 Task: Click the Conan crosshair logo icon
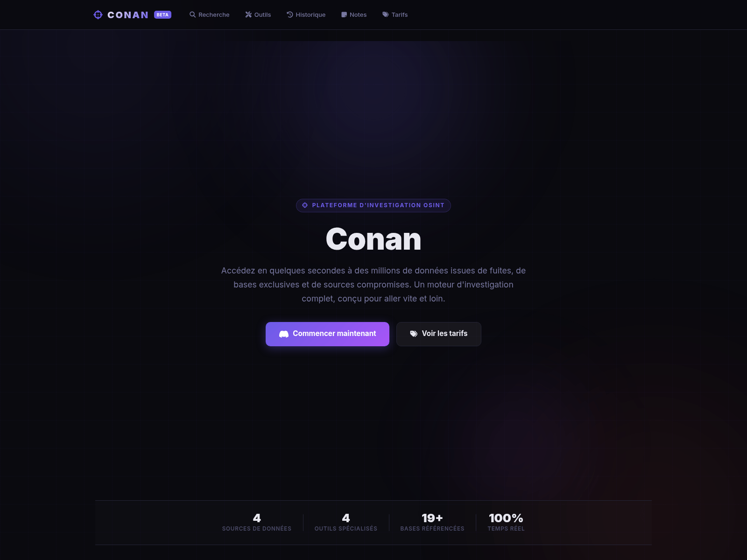click(98, 15)
